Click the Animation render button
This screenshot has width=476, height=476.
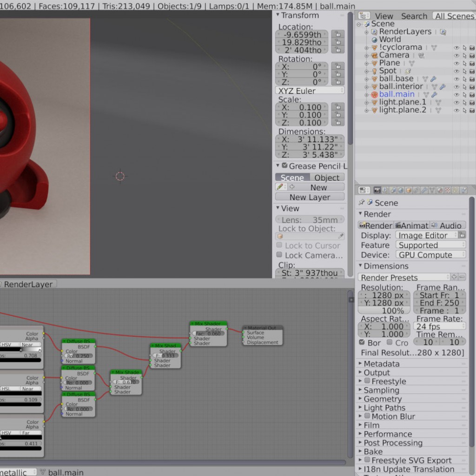click(x=411, y=225)
